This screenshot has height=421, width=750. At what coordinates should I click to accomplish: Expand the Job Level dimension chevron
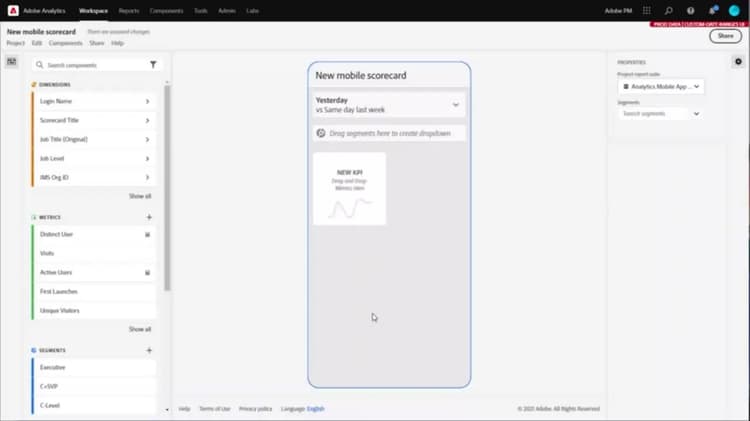[147, 159]
